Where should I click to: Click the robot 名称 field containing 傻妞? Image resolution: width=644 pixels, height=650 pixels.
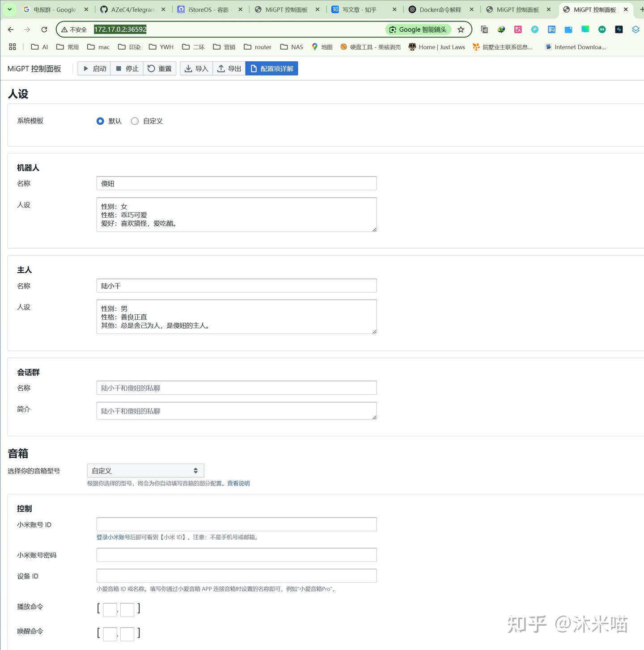pos(237,183)
